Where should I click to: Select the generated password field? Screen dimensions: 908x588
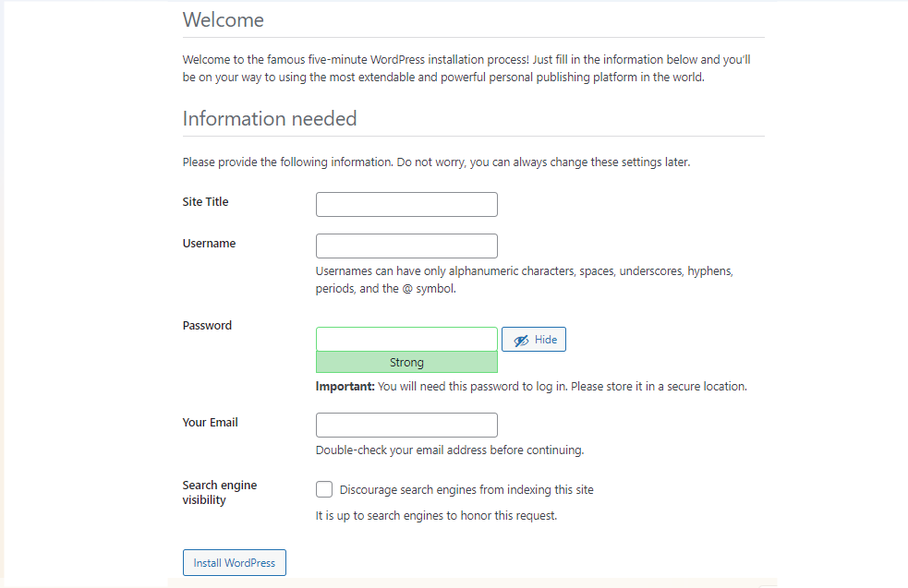(x=406, y=339)
